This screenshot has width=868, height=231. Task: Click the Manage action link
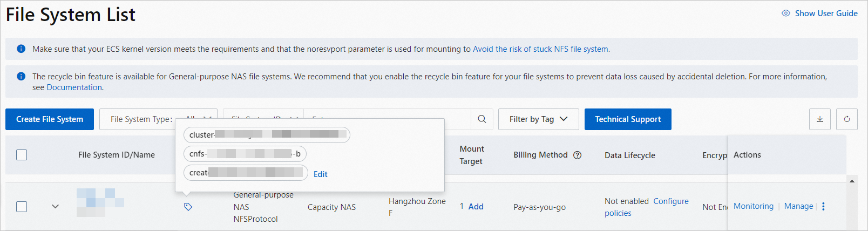coord(798,206)
